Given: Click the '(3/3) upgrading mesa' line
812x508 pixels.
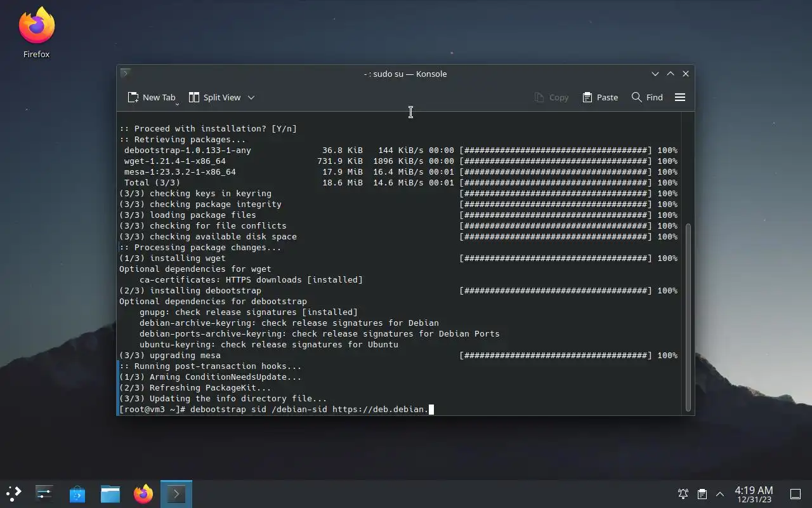Looking at the screenshot, I should 398,356.
